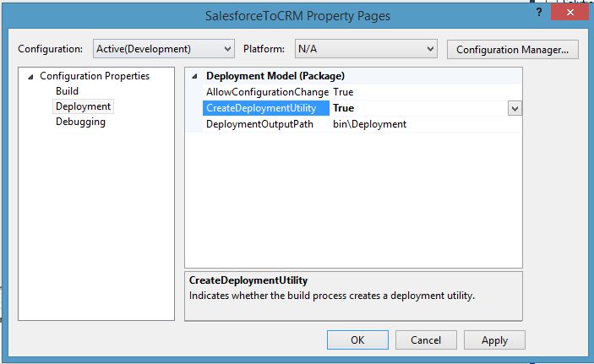Select the Build page in tree
594x364 pixels.
coord(67,91)
